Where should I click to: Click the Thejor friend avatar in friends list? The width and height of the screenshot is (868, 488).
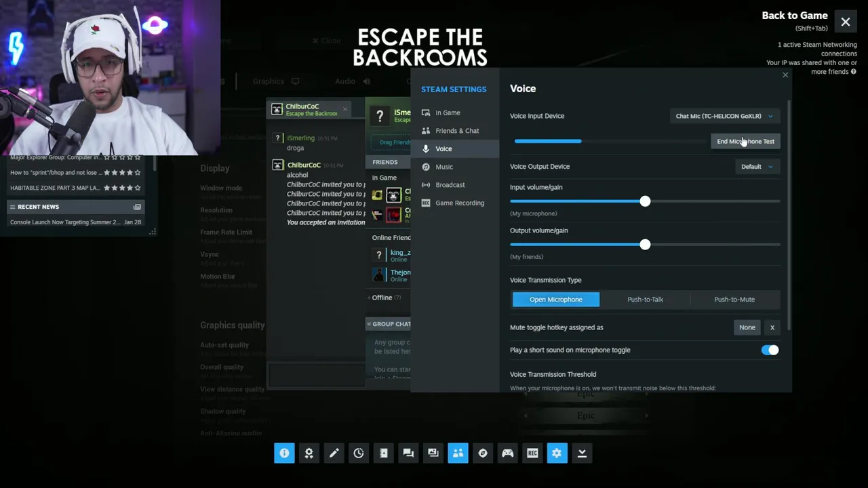pos(378,274)
